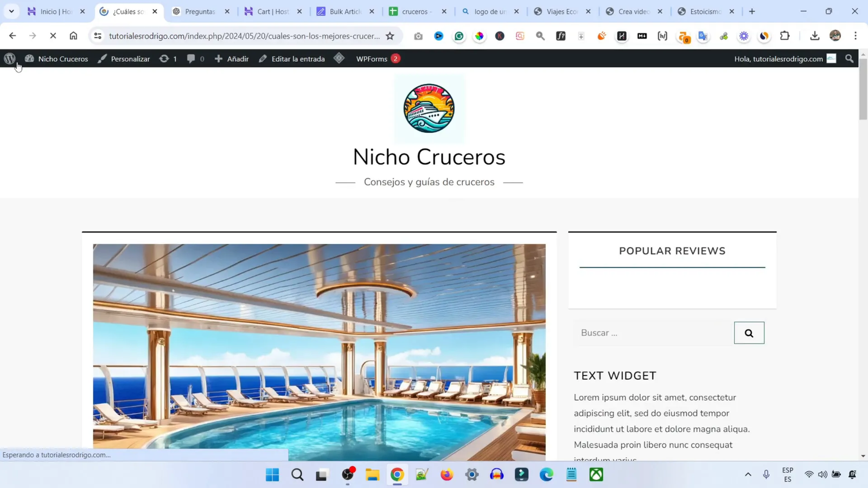Click Editar la entrada in admin bar
This screenshot has width=868, height=488.
[298, 59]
